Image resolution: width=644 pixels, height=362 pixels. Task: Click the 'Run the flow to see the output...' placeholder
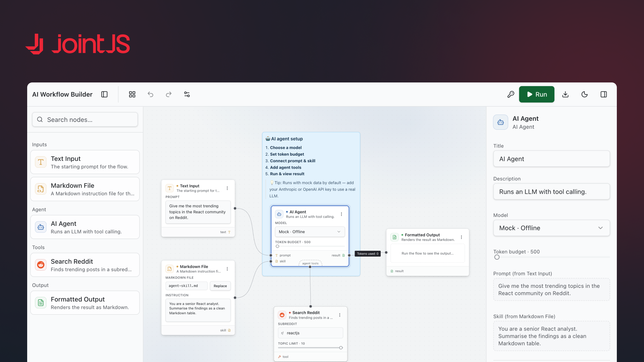(428, 253)
